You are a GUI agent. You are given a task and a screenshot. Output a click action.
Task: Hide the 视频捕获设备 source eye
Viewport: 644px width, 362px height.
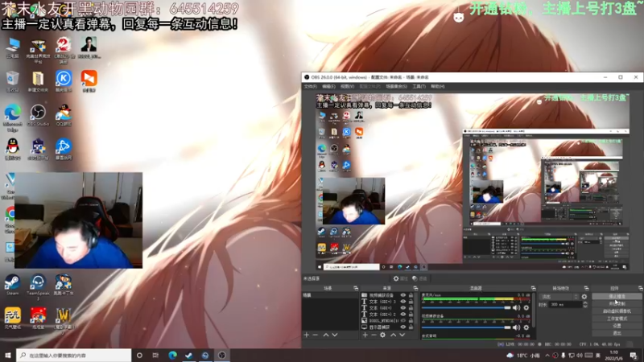[x=403, y=295]
